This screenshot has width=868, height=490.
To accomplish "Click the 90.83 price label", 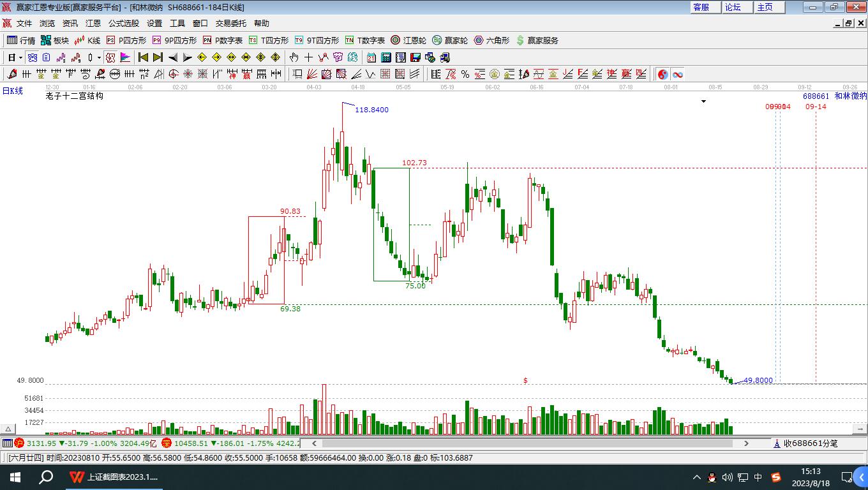I will point(290,211).
